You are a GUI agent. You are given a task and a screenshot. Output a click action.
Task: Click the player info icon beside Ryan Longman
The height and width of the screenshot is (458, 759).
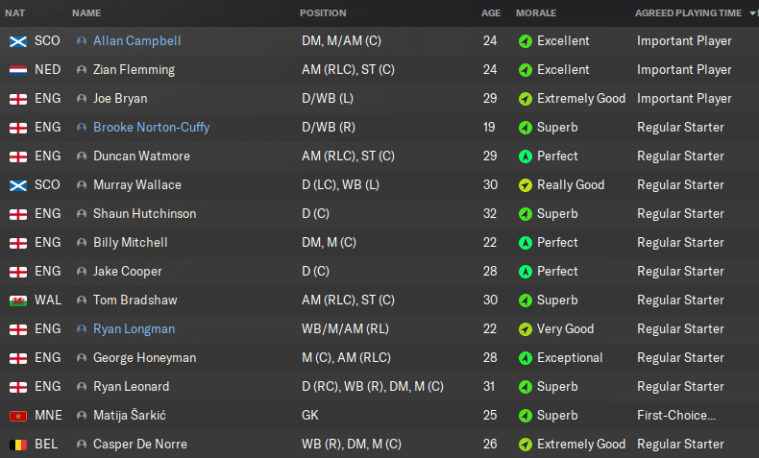(x=81, y=330)
